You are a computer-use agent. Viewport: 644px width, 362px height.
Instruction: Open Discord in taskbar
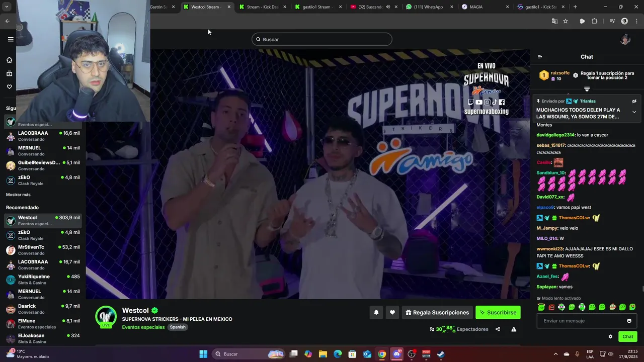pyautogui.click(x=397, y=354)
